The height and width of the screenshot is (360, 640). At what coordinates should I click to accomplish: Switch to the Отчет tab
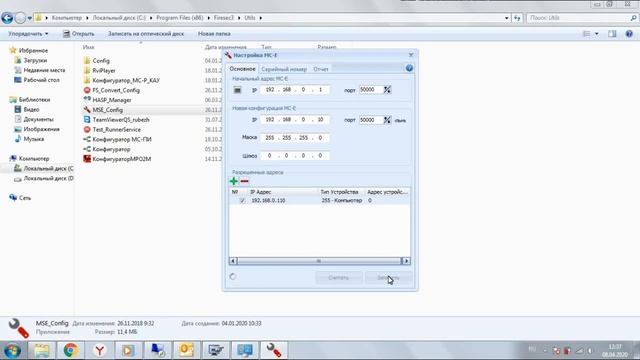click(321, 69)
